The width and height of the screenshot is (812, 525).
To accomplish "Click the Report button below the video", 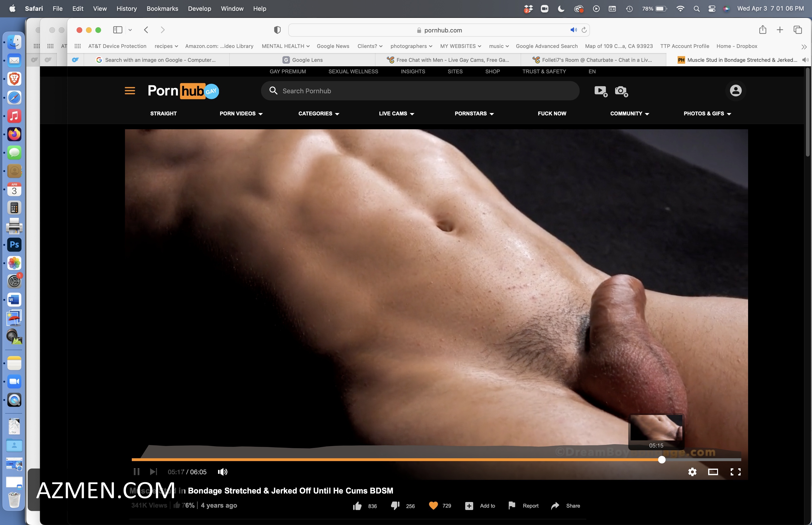I will [x=523, y=506].
